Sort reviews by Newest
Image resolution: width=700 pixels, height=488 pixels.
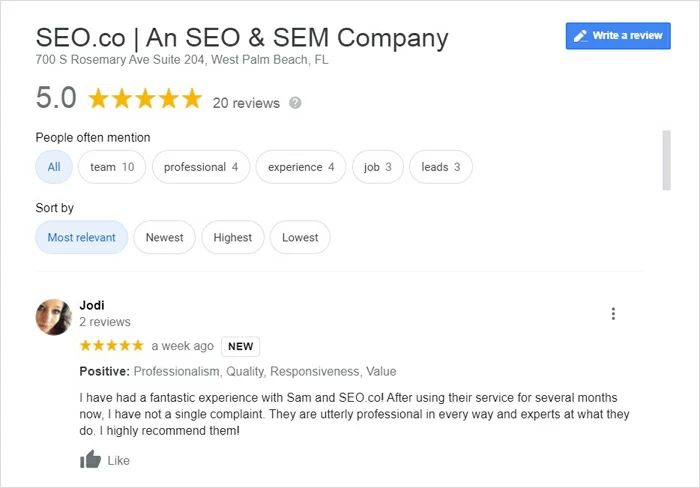[165, 237]
